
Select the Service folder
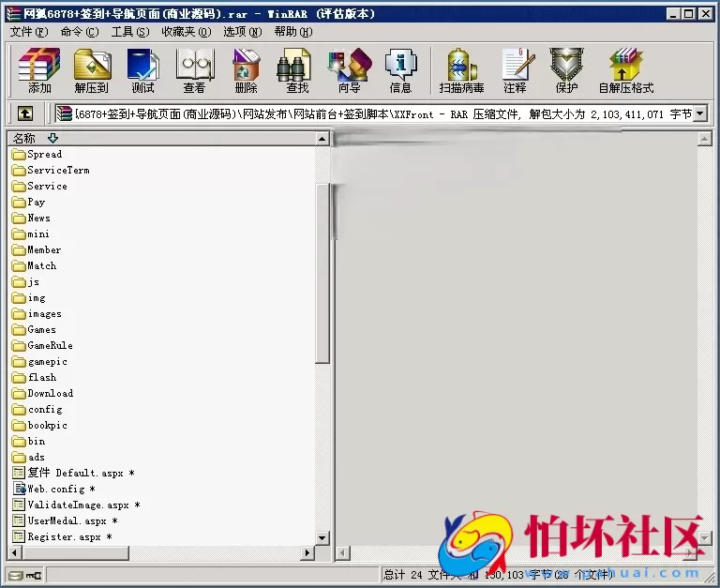(39, 187)
